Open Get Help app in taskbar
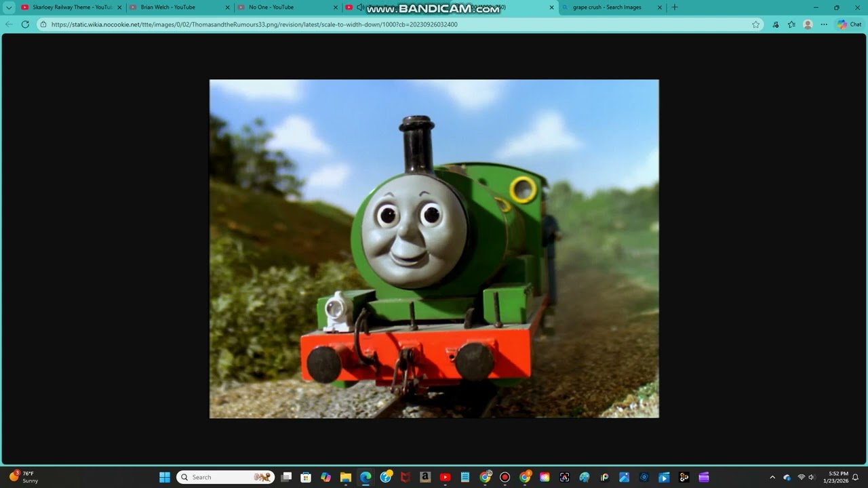Image resolution: width=868 pixels, height=488 pixels. [386, 477]
